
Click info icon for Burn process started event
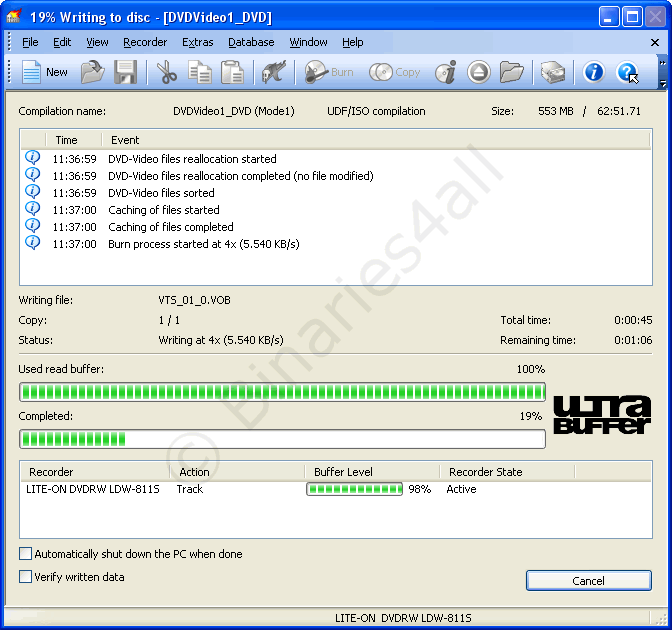[33, 243]
